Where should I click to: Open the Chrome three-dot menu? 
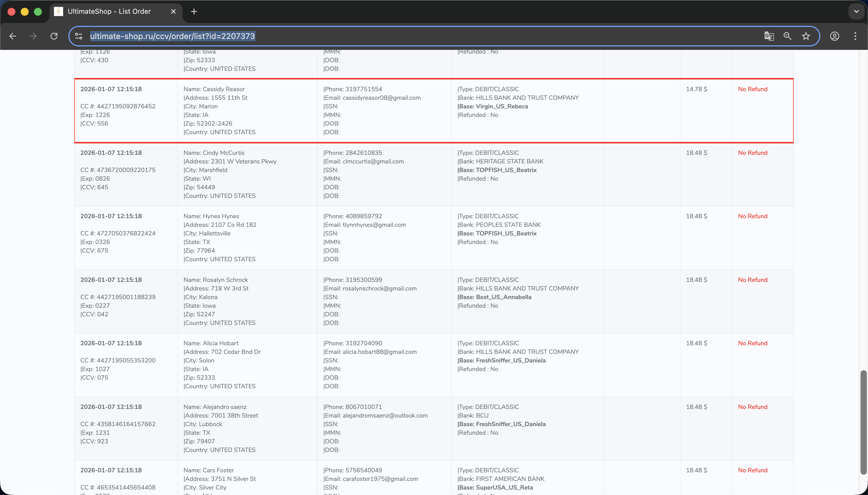[x=855, y=36]
